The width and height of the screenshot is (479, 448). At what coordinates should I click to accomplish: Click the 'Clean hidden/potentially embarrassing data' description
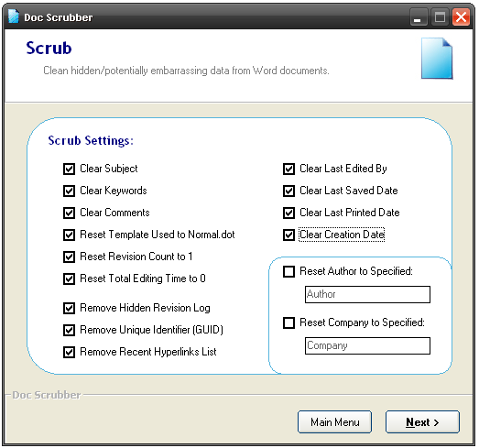click(186, 71)
